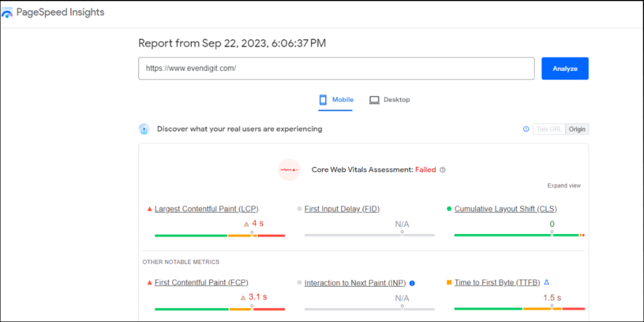Click the FID gray distribution bar
The width and height of the screenshot is (644, 322).
370,235
